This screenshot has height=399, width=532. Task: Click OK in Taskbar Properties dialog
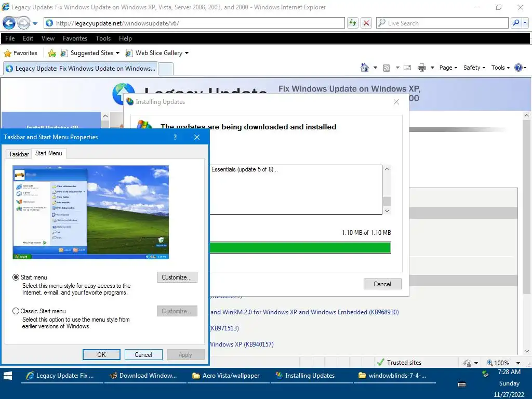pyautogui.click(x=101, y=354)
